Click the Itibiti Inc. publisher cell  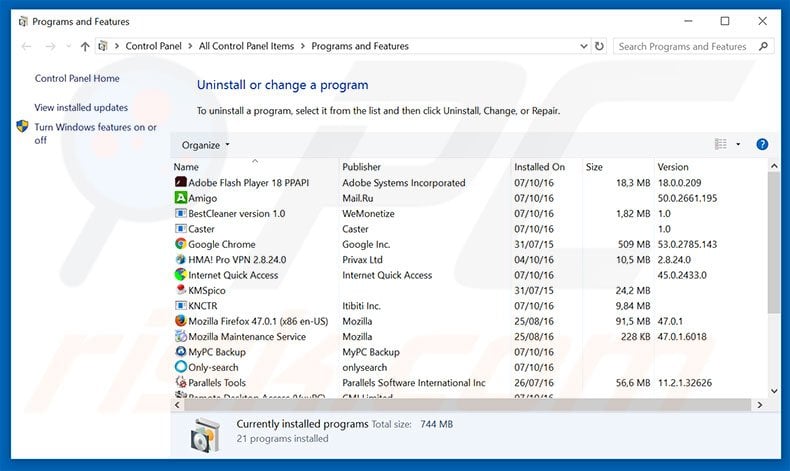(361, 306)
